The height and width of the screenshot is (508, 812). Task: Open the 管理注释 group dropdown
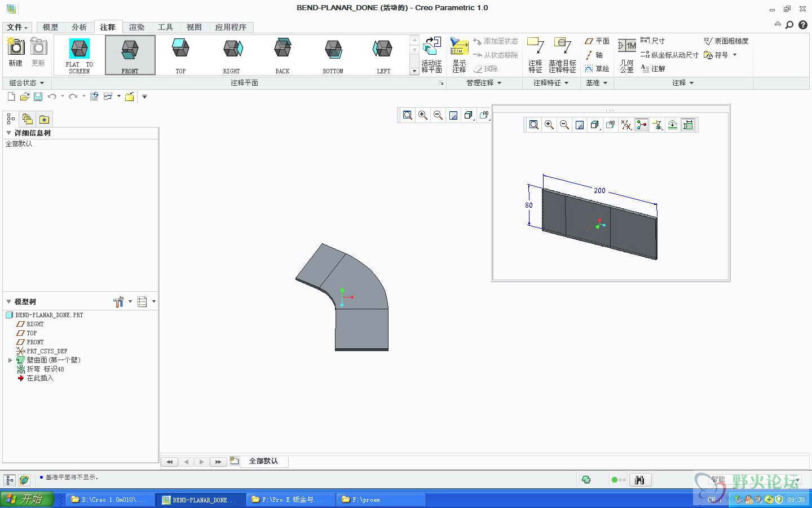(x=484, y=83)
